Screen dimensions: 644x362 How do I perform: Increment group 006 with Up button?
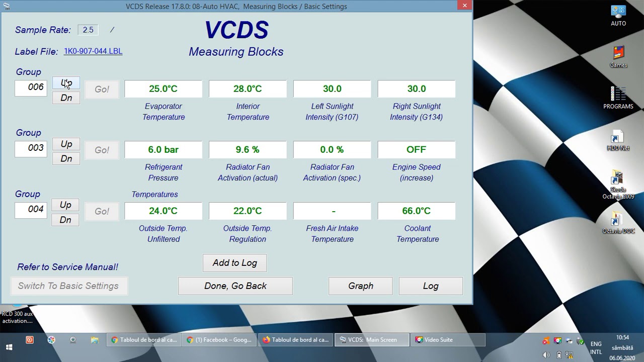tap(66, 83)
